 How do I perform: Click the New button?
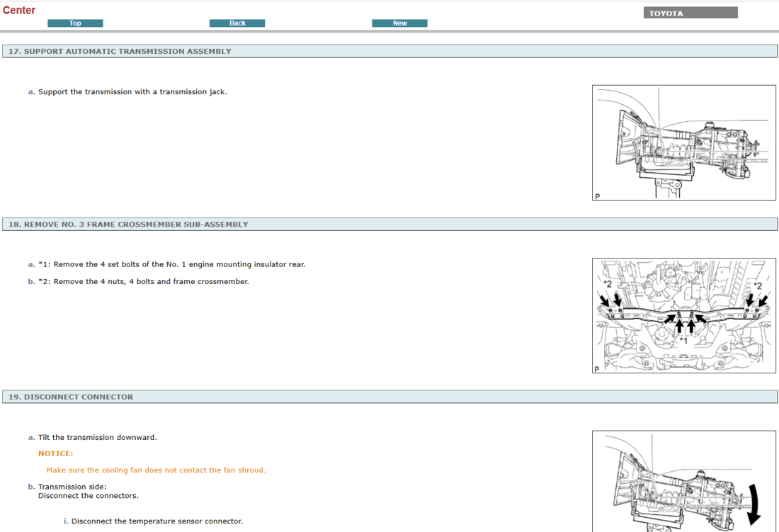399,23
